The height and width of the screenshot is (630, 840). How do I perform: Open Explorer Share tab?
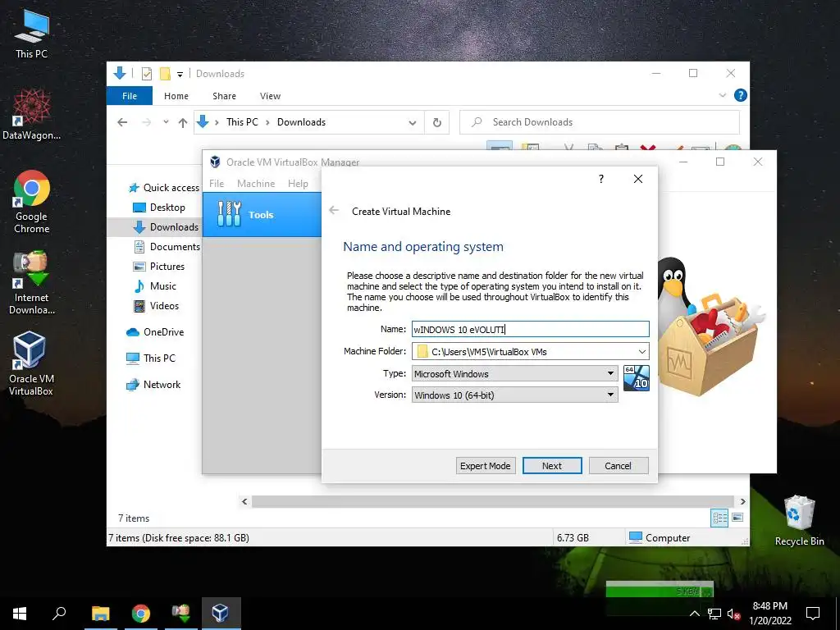(x=224, y=96)
